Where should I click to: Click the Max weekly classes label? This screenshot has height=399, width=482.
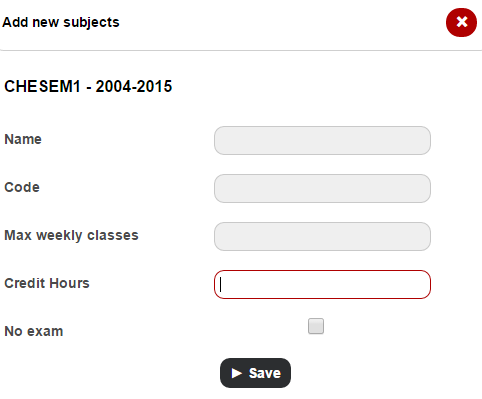pyautogui.click(x=71, y=236)
